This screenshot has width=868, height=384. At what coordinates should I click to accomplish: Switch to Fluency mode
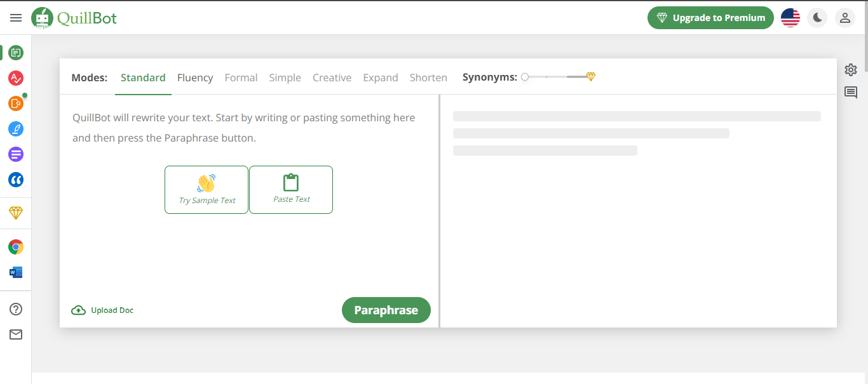[x=195, y=77]
